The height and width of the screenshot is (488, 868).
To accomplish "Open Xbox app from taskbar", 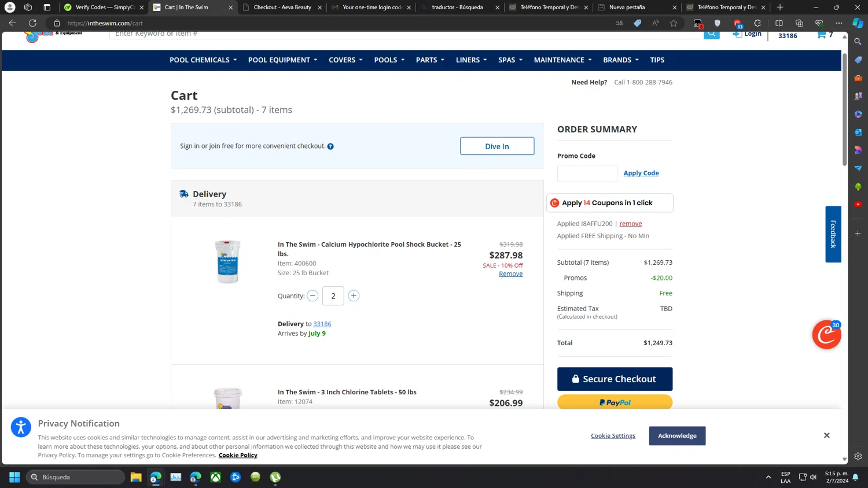I will 215,477.
